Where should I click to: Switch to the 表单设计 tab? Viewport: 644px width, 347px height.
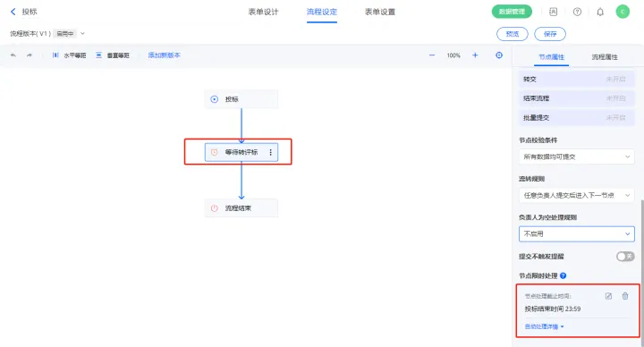263,12
